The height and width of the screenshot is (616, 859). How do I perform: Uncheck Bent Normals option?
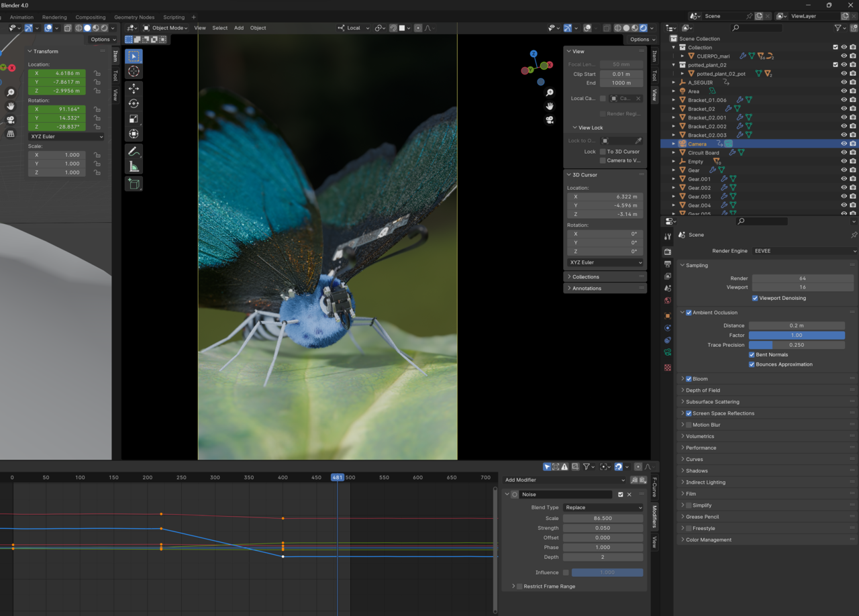coord(752,354)
